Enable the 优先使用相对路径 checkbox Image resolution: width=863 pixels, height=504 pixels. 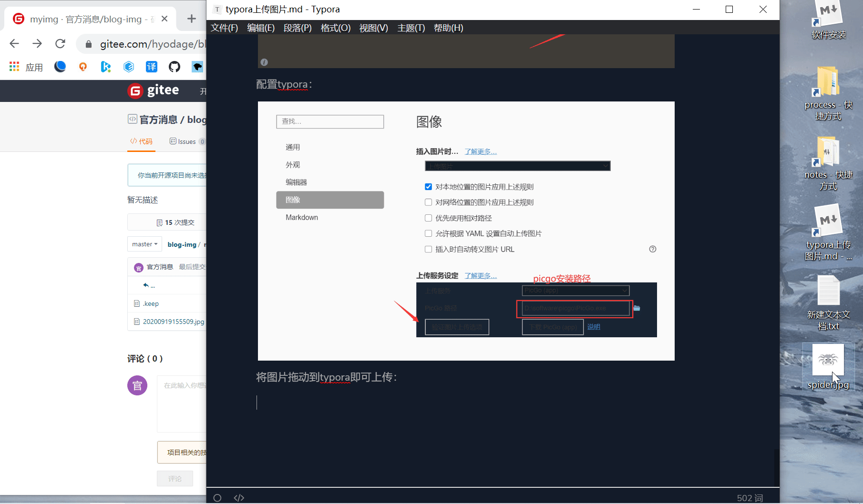click(x=428, y=218)
